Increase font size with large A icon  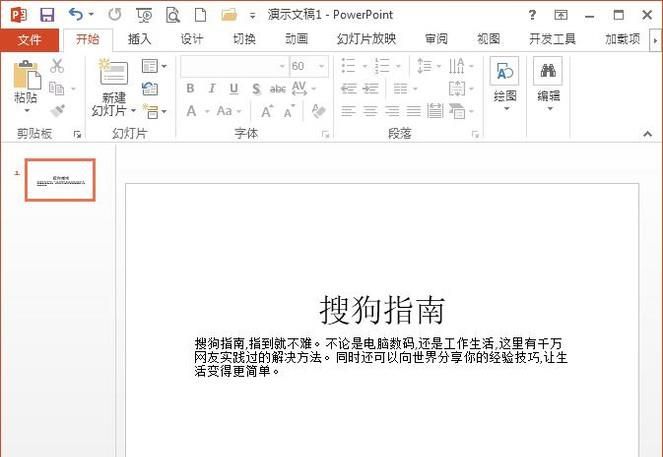point(266,112)
